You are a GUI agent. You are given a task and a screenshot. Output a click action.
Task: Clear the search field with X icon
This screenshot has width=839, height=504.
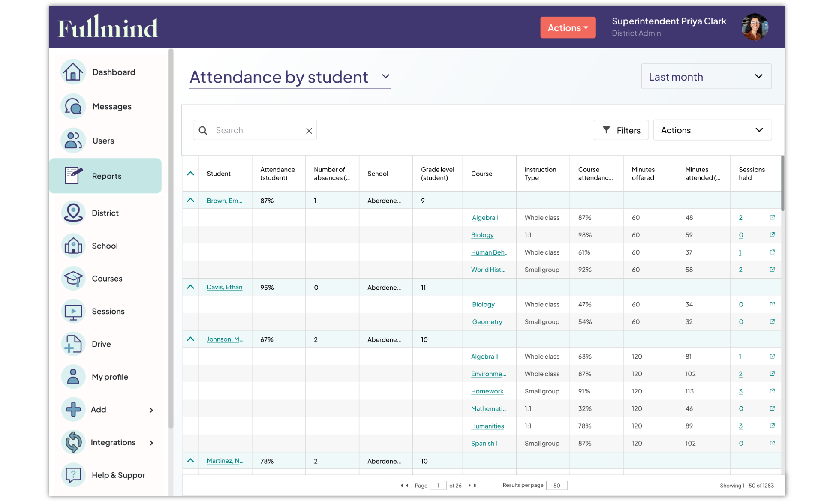coord(309,131)
